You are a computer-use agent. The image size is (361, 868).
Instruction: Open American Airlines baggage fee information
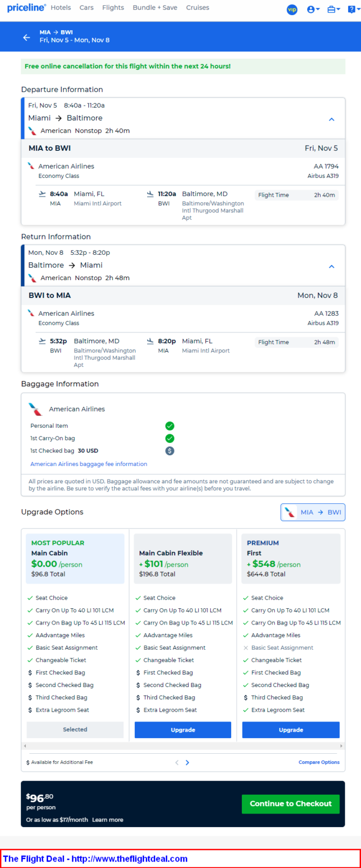coord(89,464)
